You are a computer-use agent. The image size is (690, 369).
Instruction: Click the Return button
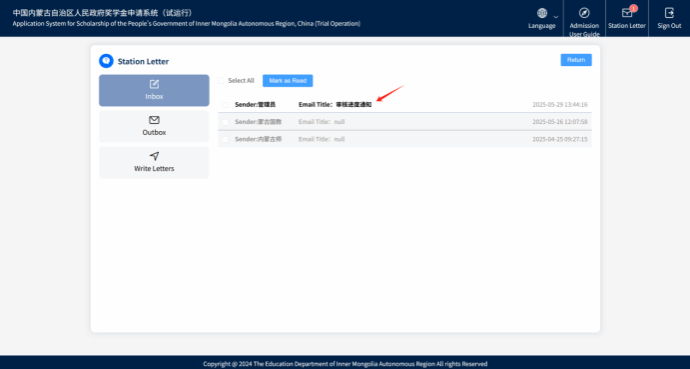(x=576, y=60)
